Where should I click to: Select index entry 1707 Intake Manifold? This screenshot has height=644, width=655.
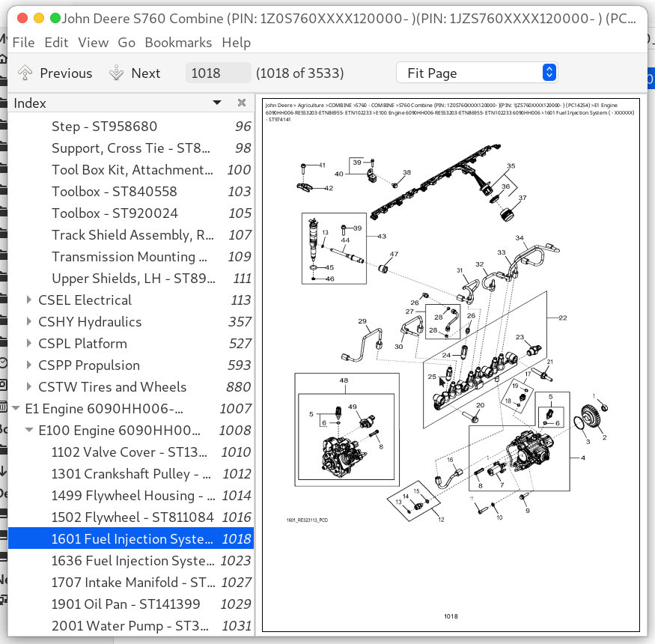pos(131,583)
